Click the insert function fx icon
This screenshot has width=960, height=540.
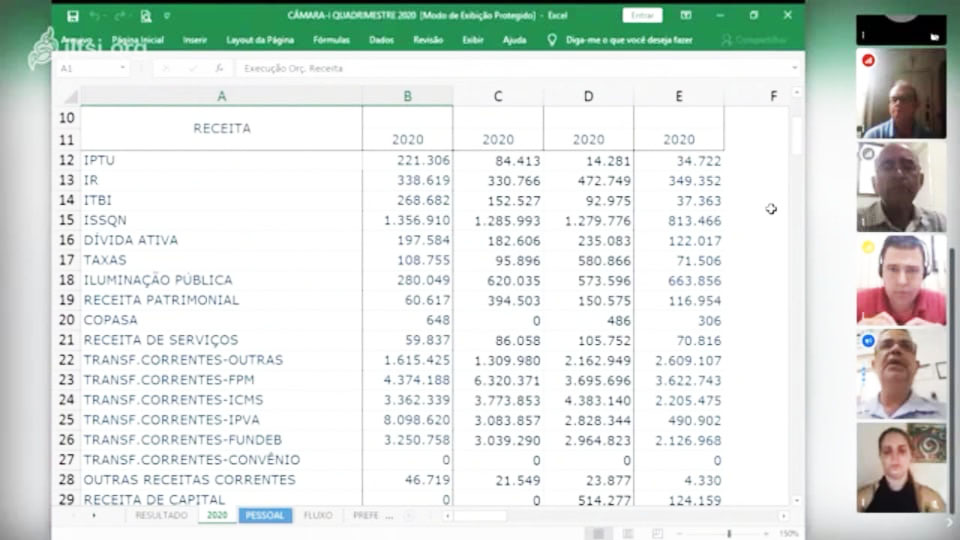click(x=218, y=68)
